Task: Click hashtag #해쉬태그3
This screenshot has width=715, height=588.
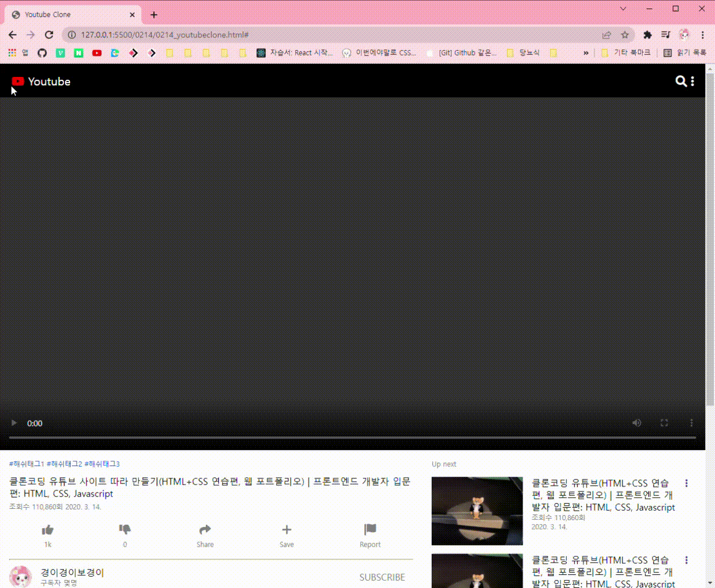Action: [102, 464]
